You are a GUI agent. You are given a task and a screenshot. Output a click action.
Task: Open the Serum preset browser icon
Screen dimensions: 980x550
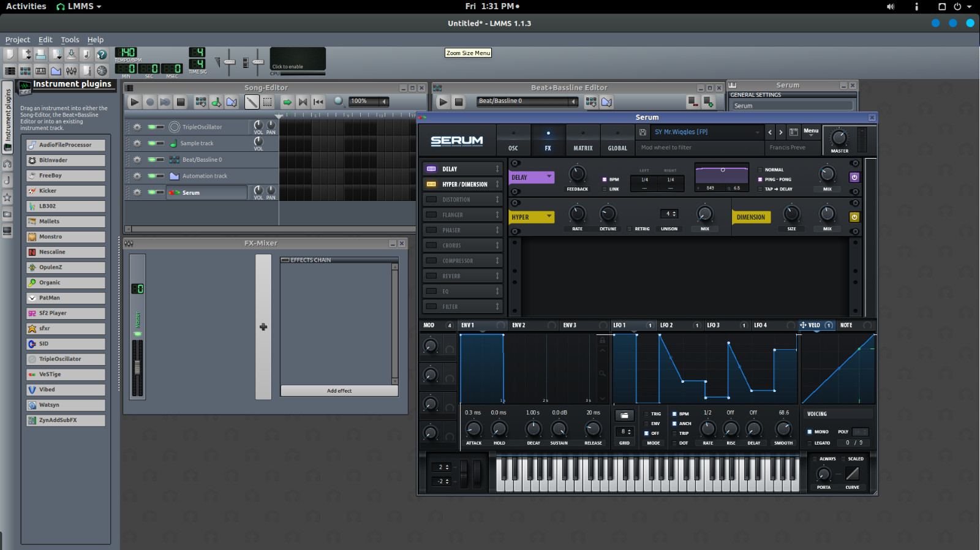click(793, 132)
